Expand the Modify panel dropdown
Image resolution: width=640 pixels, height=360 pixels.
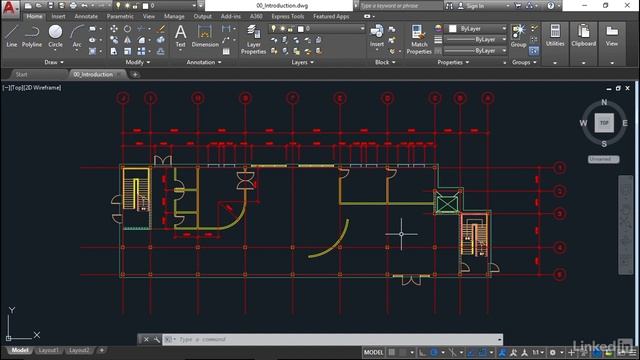pyautogui.click(x=138, y=62)
